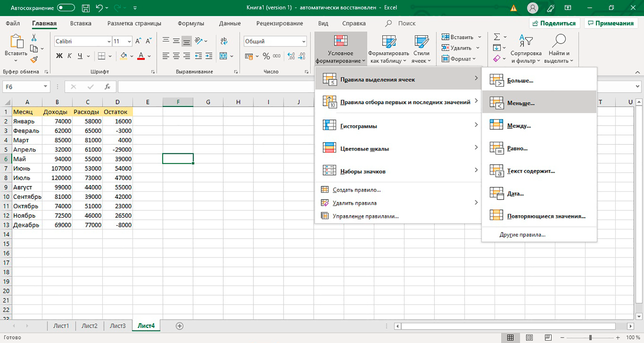Add a new sheet with plus icon

(180, 326)
